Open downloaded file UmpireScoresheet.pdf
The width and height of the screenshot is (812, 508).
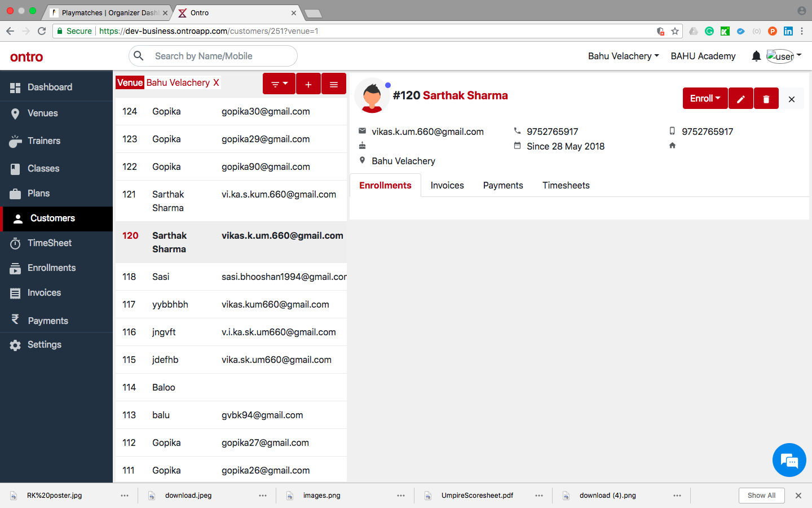tap(476, 496)
